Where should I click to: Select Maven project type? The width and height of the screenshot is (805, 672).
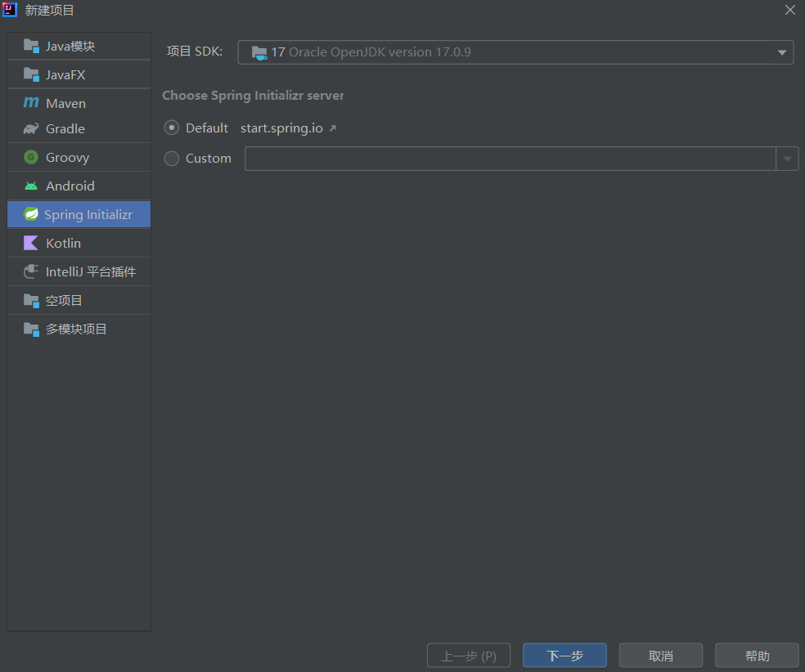pyautogui.click(x=79, y=103)
